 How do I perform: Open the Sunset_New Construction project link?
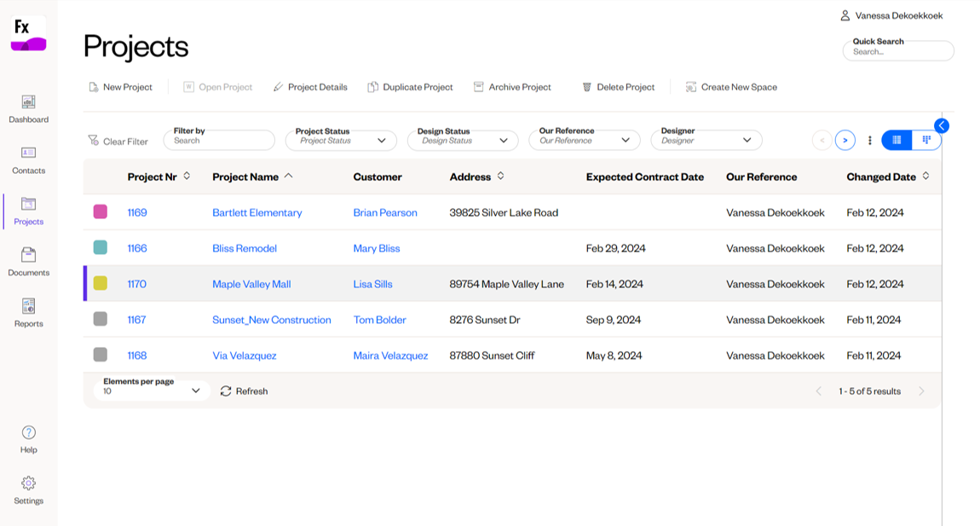point(272,320)
